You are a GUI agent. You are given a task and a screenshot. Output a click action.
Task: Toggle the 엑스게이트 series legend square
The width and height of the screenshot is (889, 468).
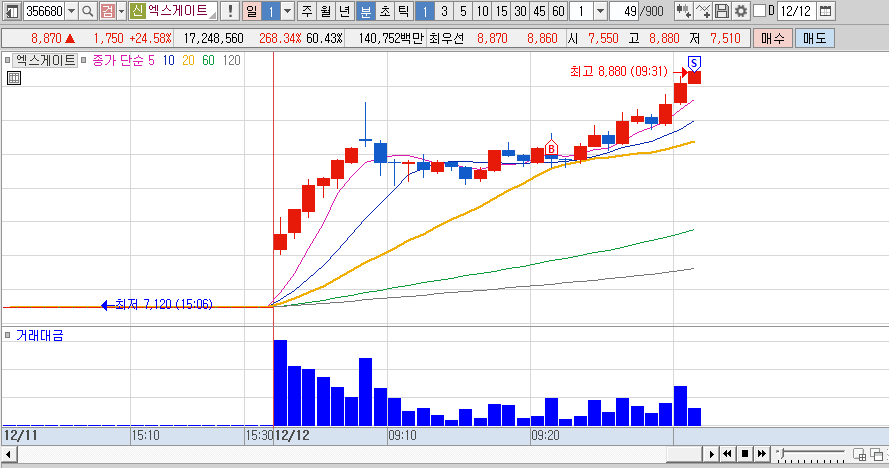click(7, 60)
